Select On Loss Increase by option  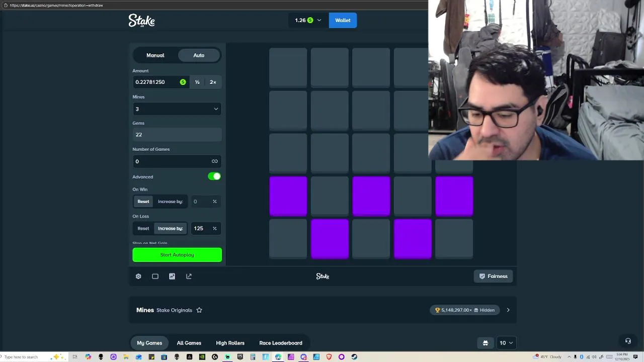(171, 228)
